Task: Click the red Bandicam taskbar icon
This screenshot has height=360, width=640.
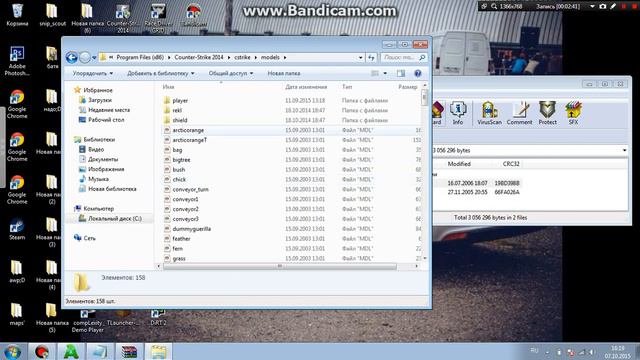Action: [42, 352]
